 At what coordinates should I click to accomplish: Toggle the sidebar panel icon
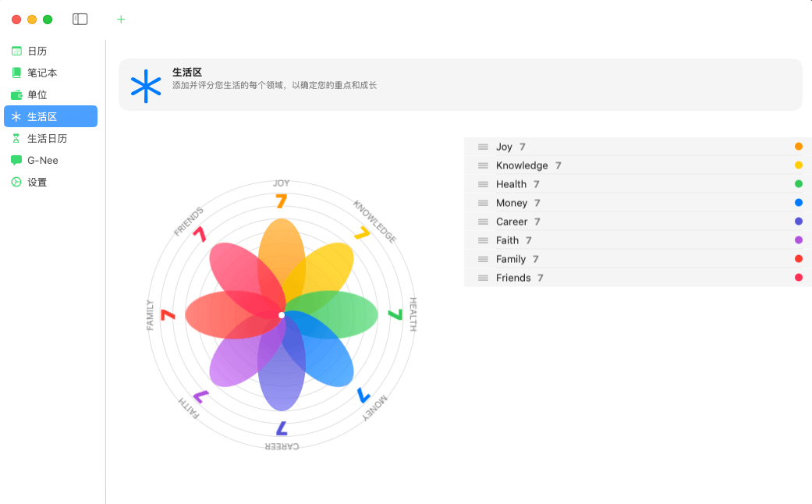[x=80, y=20]
